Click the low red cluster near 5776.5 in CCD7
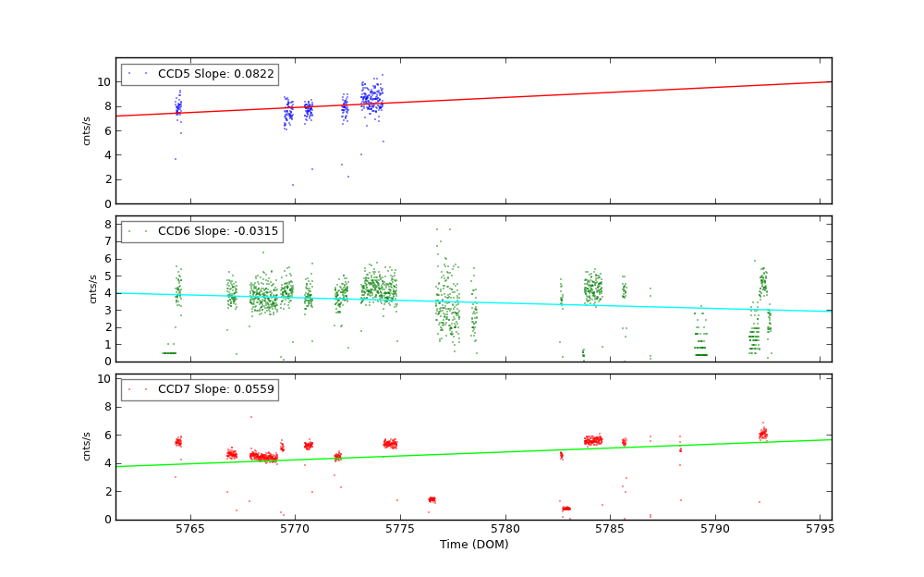924x577 pixels. click(x=432, y=499)
